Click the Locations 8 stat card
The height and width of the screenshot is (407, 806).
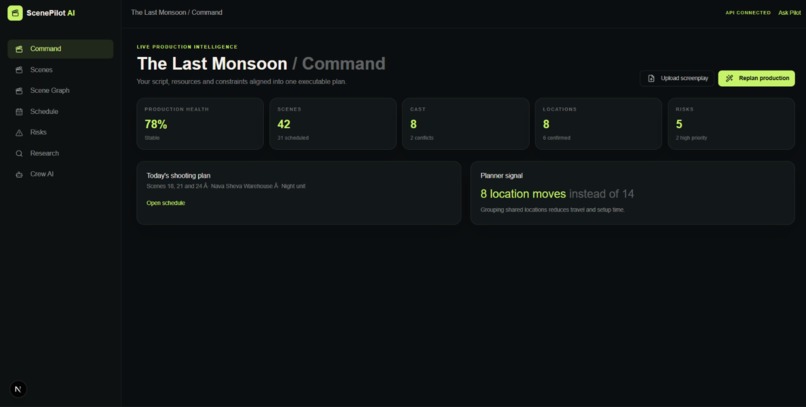[598, 124]
